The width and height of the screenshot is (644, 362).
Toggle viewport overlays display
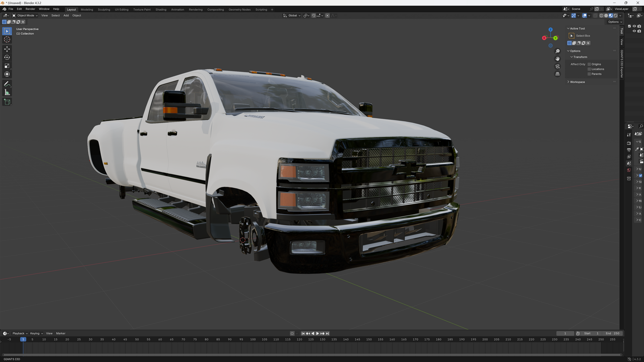click(x=585, y=16)
